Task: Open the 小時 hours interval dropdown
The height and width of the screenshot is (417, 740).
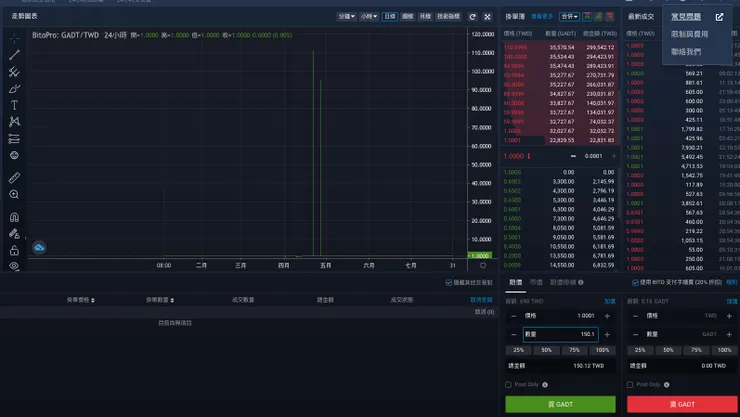Action: coord(369,17)
